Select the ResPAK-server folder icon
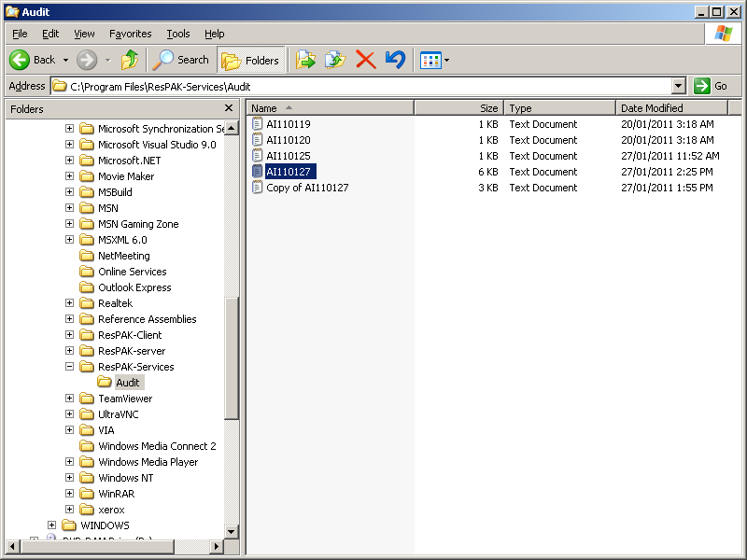The height and width of the screenshot is (560, 747). (87, 351)
